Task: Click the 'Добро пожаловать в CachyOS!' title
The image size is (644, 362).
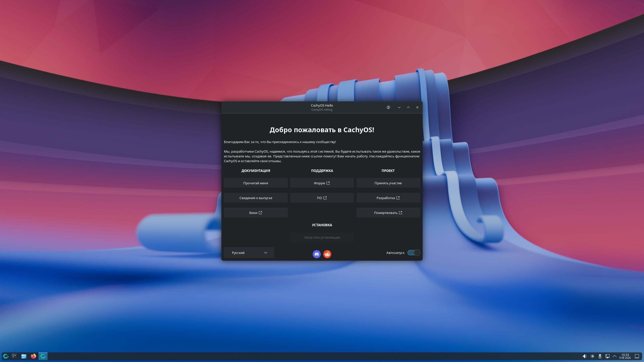Action: click(322, 130)
